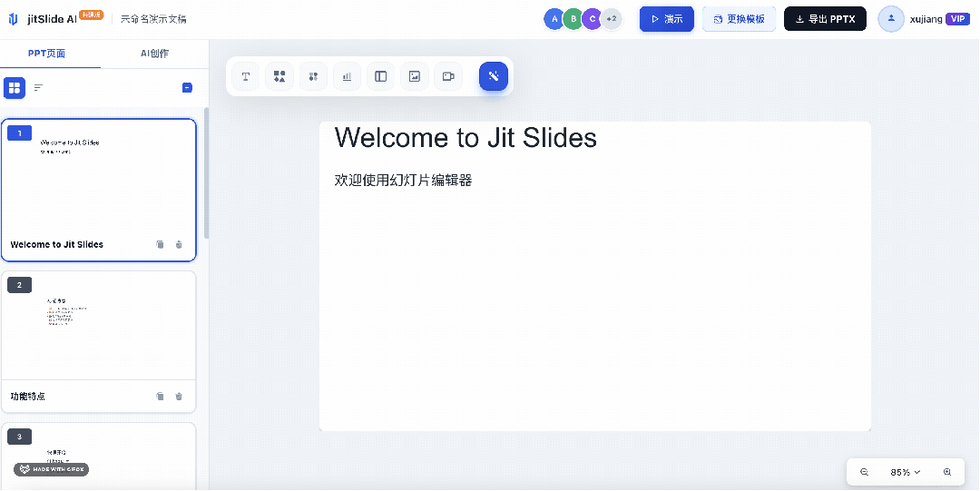Screen dimensions: 980x491
Task: Open the icon elements tool
Action: 313,76
